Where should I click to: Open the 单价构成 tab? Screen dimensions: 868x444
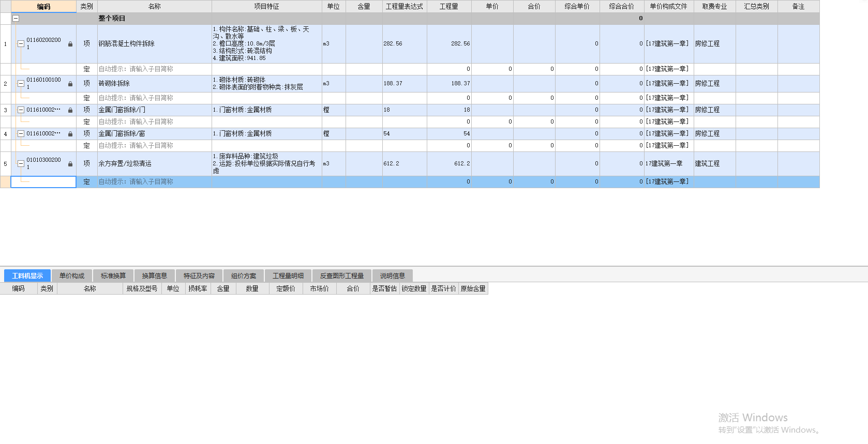point(72,275)
